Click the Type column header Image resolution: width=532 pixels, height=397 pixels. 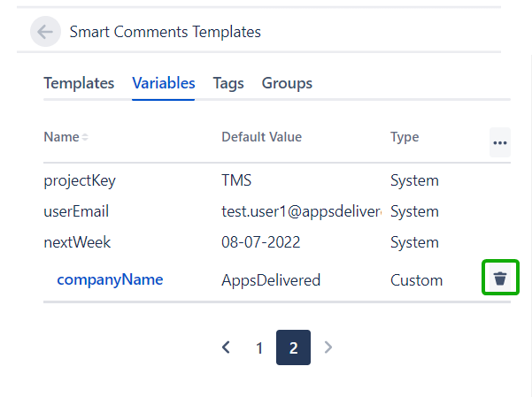[x=405, y=137]
